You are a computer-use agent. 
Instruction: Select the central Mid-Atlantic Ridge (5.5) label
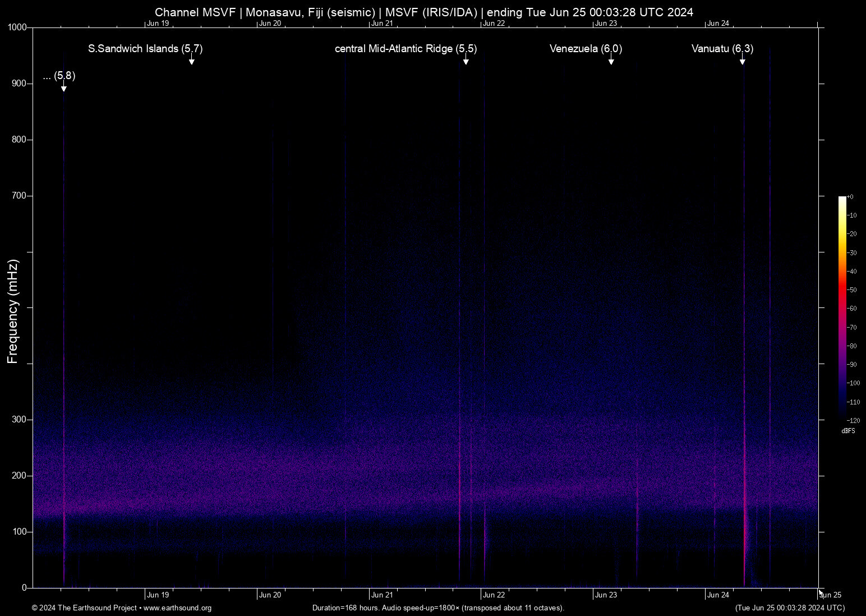[406, 49]
